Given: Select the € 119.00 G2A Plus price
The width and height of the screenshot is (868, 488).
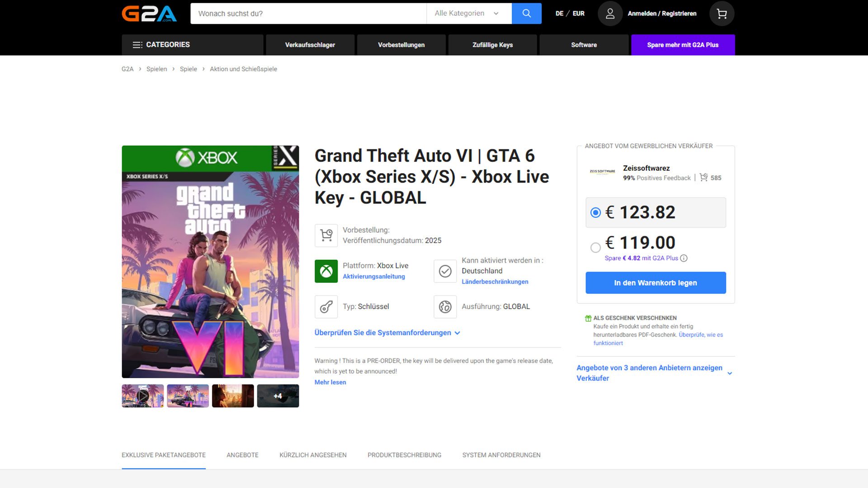Looking at the screenshot, I should [595, 247].
